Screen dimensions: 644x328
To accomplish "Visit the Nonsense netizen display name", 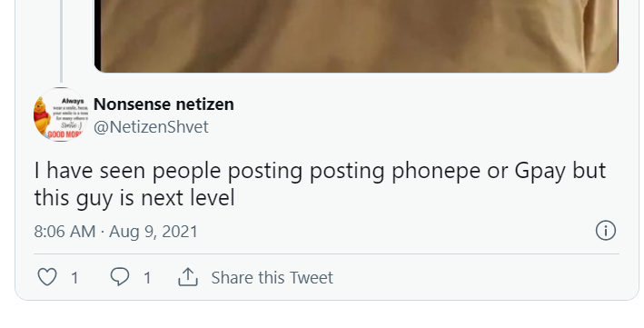I will tap(163, 104).
